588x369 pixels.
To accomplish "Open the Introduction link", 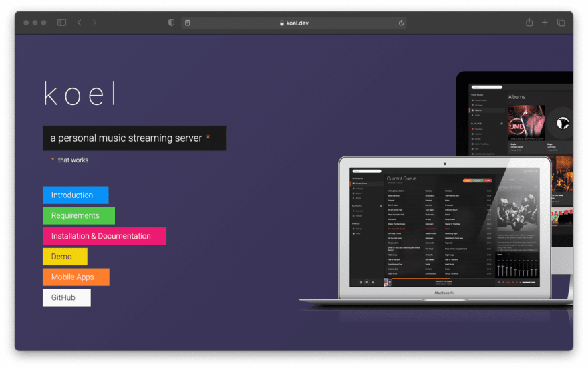I will [76, 195].
